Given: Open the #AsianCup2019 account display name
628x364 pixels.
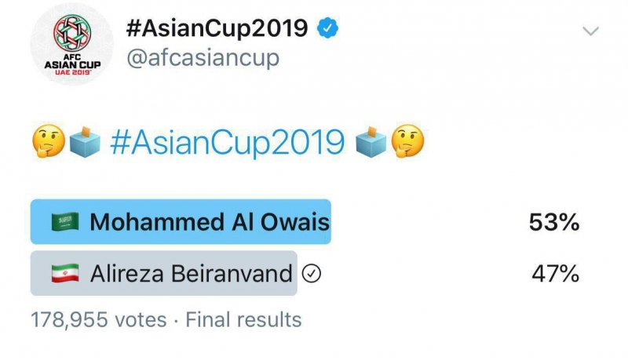Looking at the screenshot, I should tap(216, 28).
